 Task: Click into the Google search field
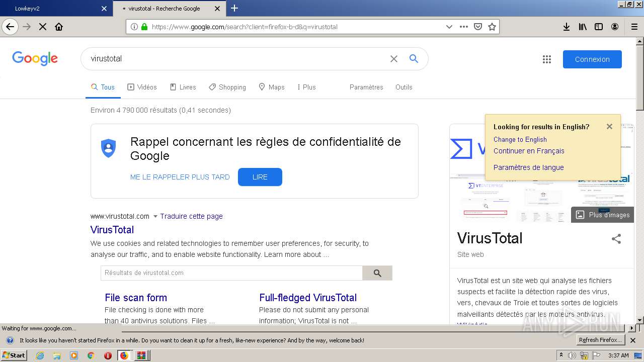pos(236,59)
